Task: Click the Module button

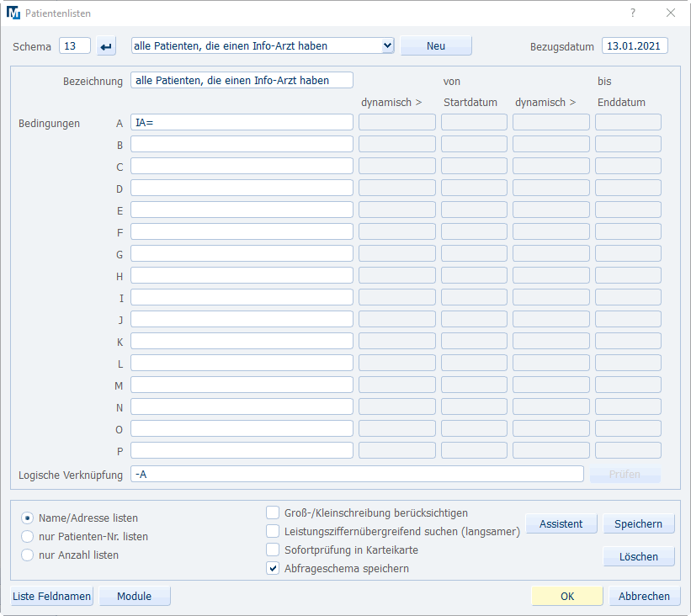Action: coord(135,596)
